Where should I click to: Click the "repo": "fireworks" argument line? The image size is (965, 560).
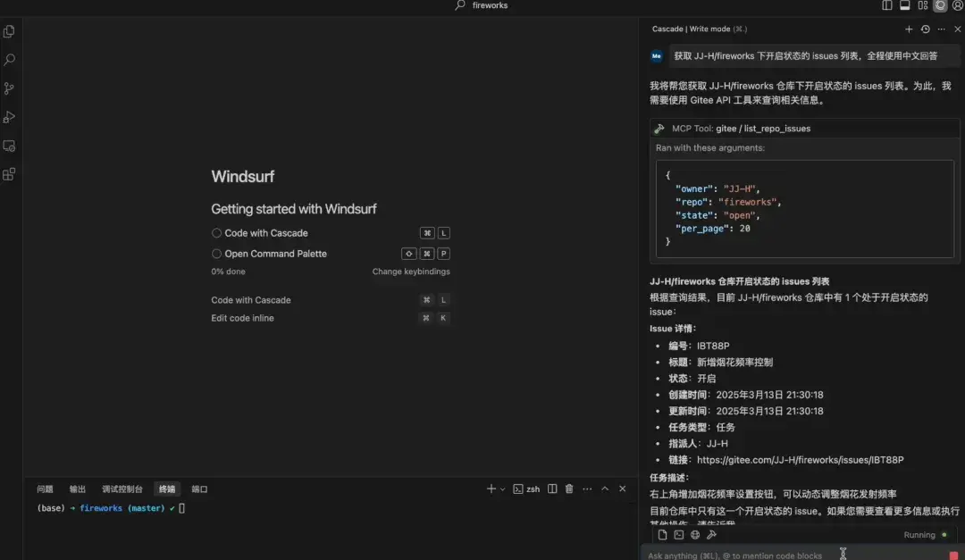pos(728,202)
